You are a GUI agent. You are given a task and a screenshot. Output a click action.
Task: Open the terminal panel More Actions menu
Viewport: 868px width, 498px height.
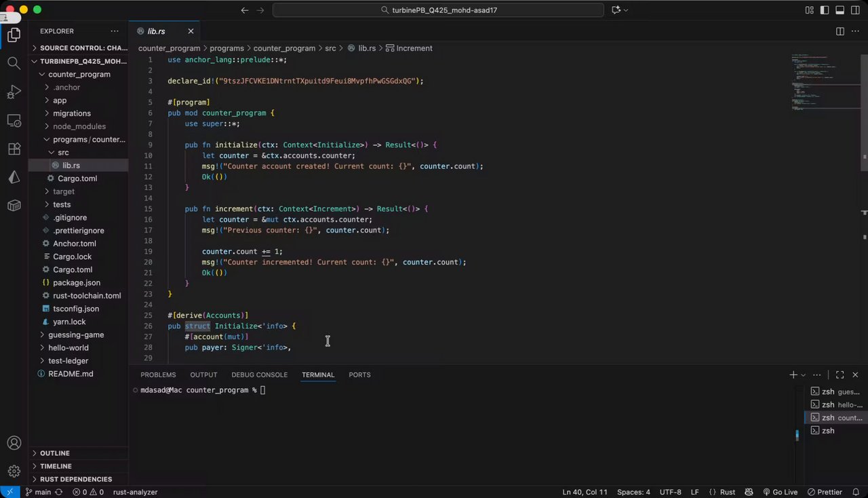point(818,375)
